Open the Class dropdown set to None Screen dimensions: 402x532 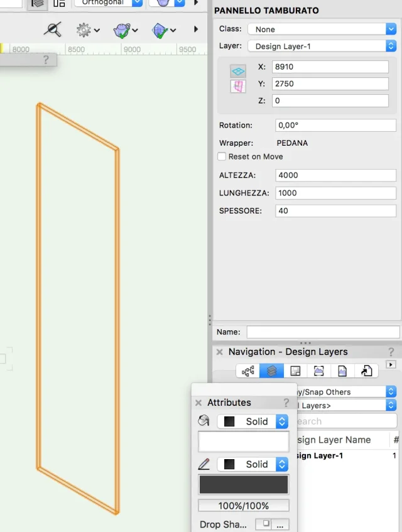322,29
